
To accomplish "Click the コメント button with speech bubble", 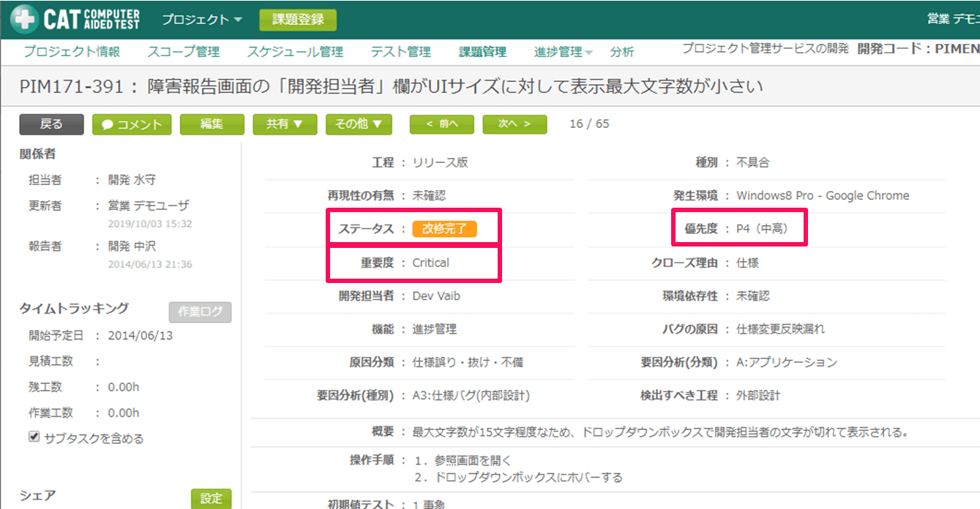I will coord(132,124).
